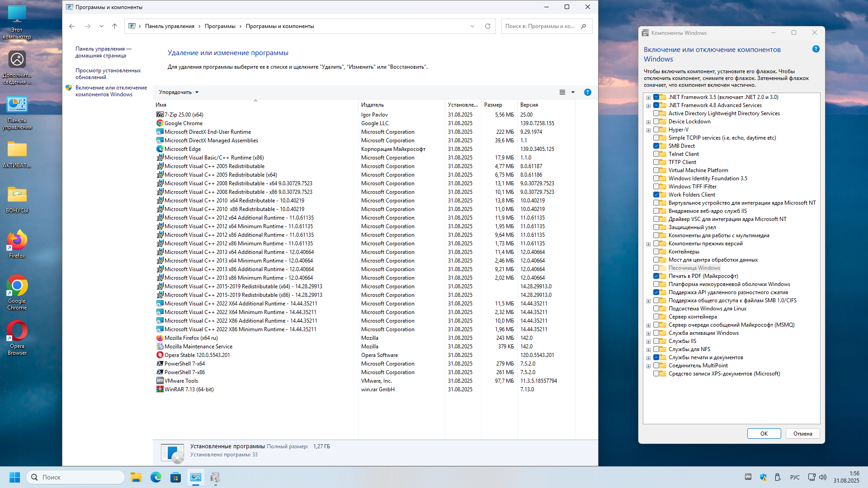Image resolution: width=868 pixels, height=488 pixels.
Task: Enable TFTP Client checkbox
Action: 656,162
